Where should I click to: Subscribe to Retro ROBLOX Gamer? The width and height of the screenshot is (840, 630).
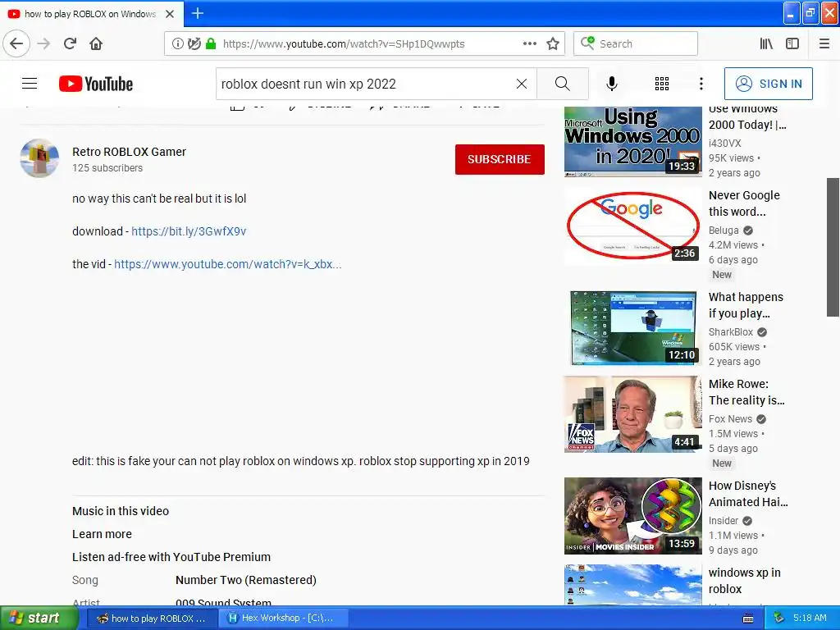500,159
